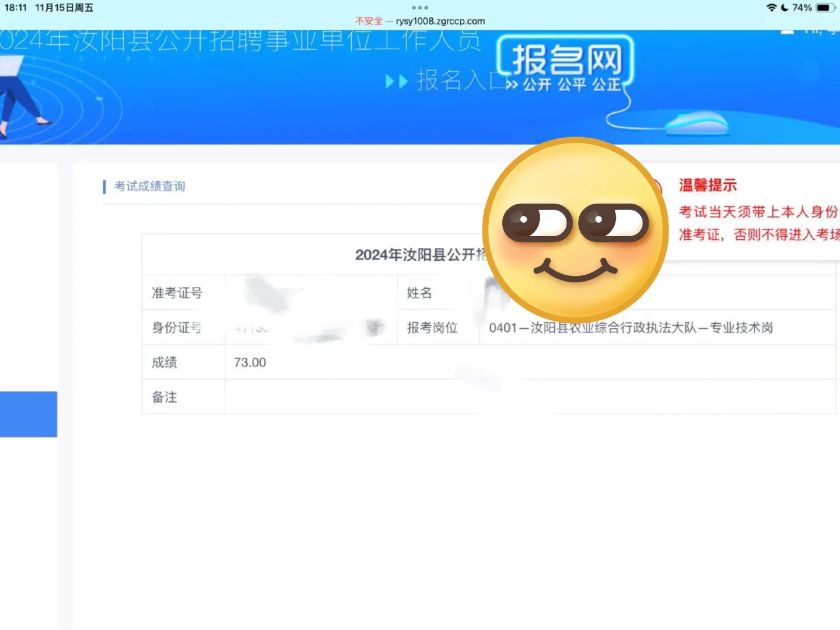Tap the Do Not Disturb moon icon
Image resolution: width=840 pixels, height=630 pixels.
[x=784, y=8]
